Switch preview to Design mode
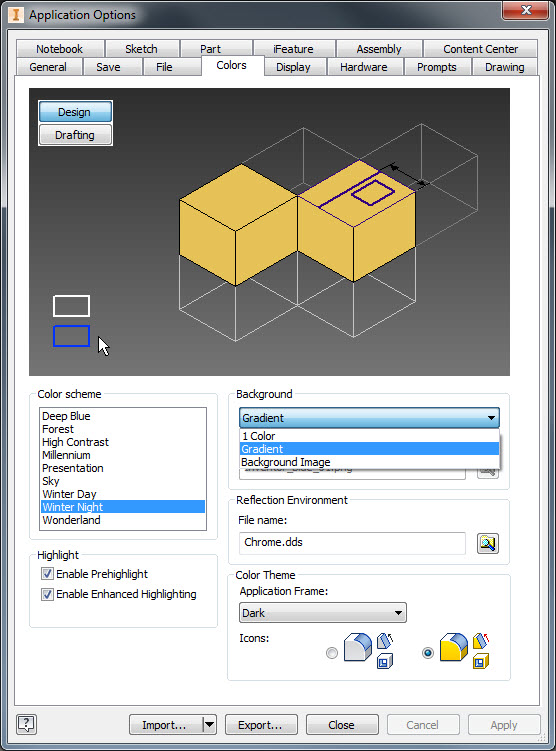This screenshot has width=556, height=751. click(x=75, y=112)
